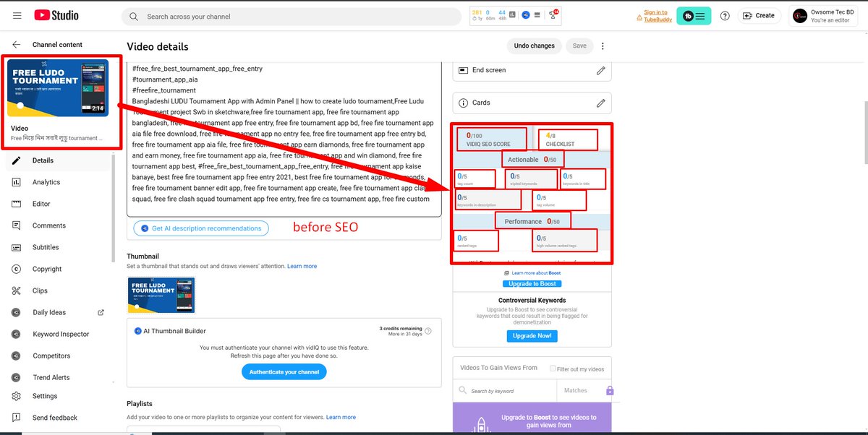Open Details in the sidebar
This screenshot has width=868, height=435.
[56, 160]
